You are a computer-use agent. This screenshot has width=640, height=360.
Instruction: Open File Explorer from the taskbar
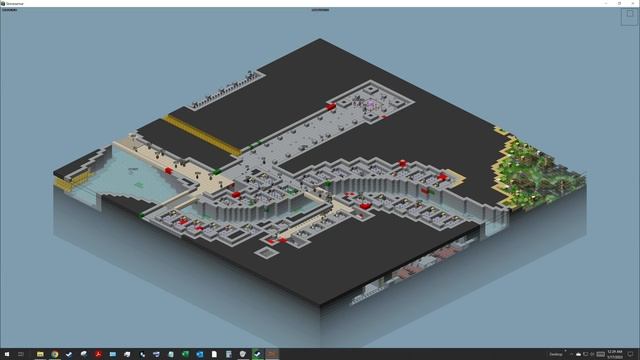[40, 354]
